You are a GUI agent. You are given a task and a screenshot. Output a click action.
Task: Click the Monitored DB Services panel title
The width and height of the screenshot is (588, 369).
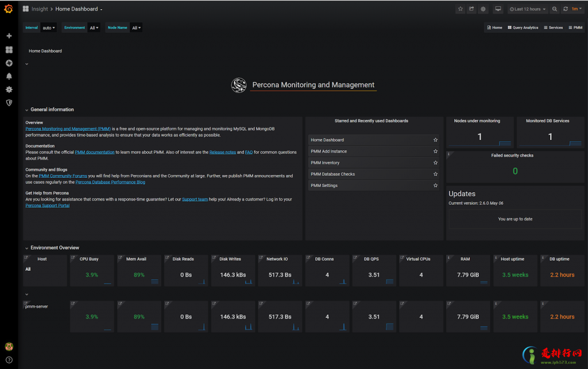pos(547,121)
